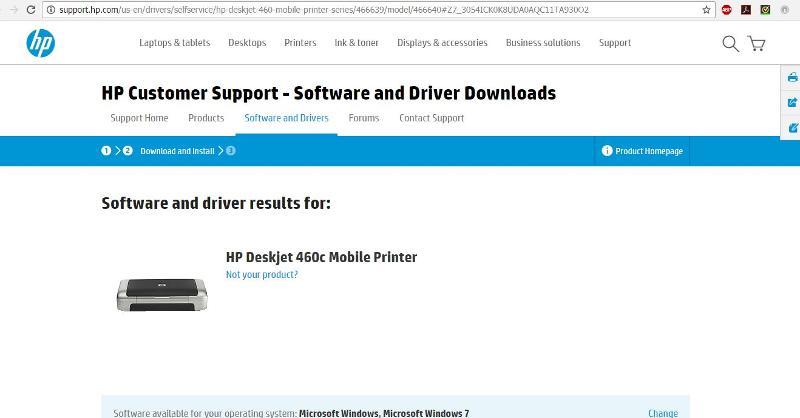Click Change to switch operating system
This screenshot has width=800, height=418.
coord(662,412)
